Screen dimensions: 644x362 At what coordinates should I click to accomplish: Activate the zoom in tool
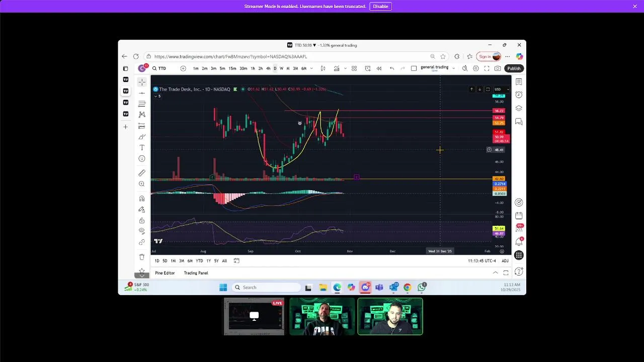(x=142, y=184)
